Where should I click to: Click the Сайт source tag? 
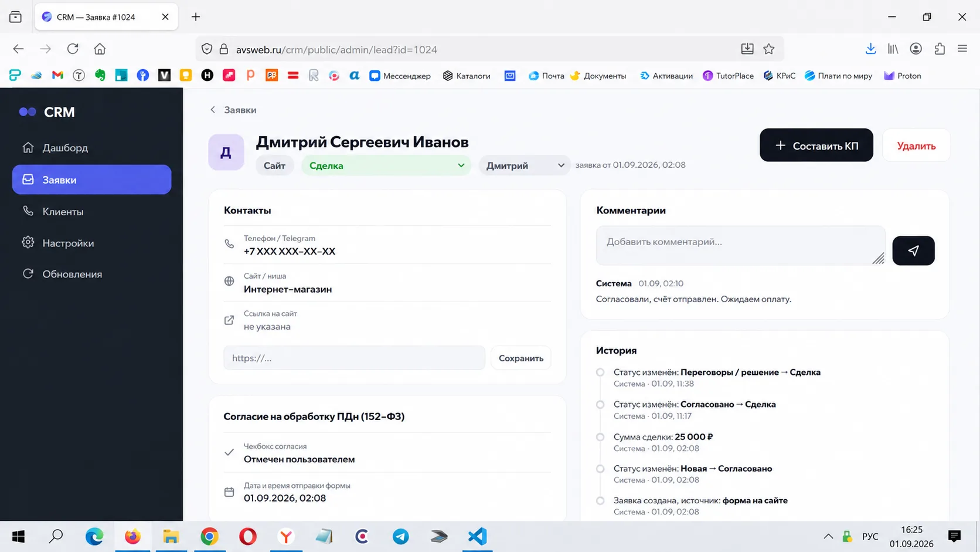pyautogui.click(x=274, y=165)
